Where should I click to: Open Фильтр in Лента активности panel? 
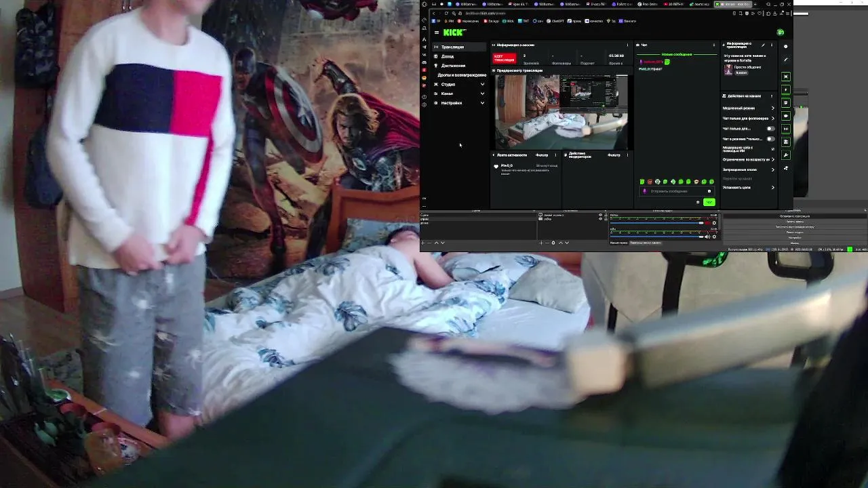click(x=542, y=155)
